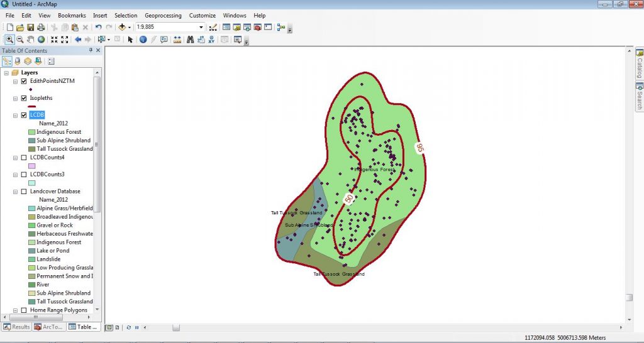
Task: Select the Measure ruler tool
Action: (x=177, y=40)
